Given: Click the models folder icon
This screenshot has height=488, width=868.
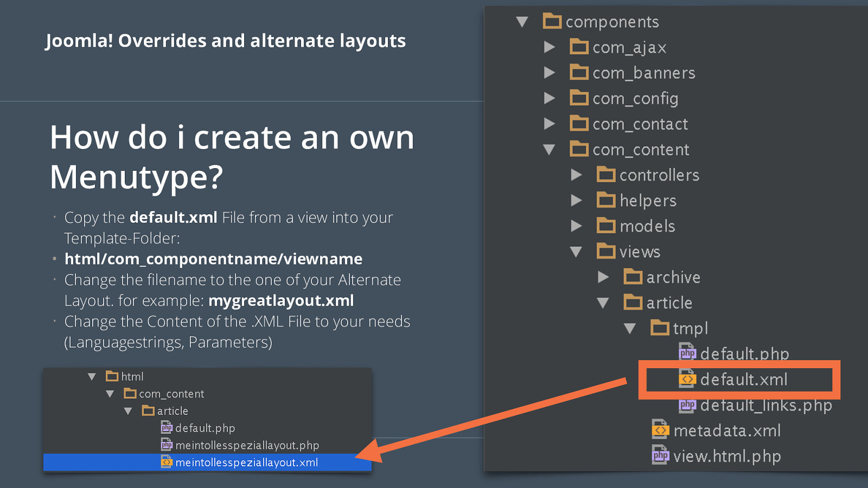Looking at the screenshot, I should pyautogui.click(x=606, y=225).
